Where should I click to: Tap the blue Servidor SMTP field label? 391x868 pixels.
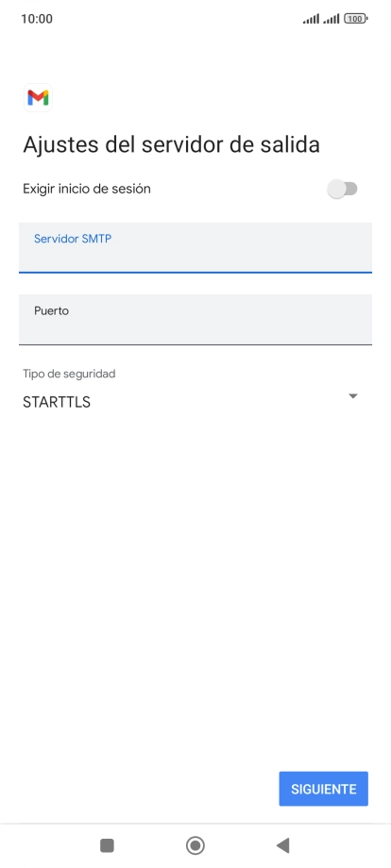(x=73, y=239)
